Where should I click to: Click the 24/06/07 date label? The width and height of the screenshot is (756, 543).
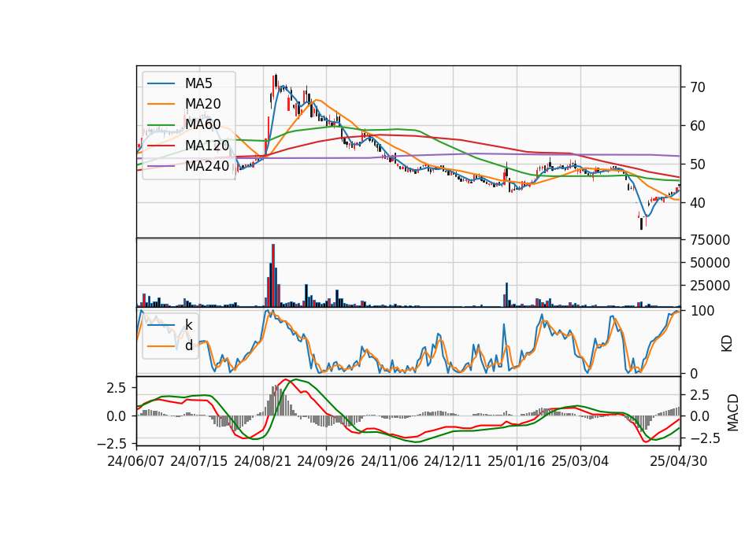coord(136,461)
